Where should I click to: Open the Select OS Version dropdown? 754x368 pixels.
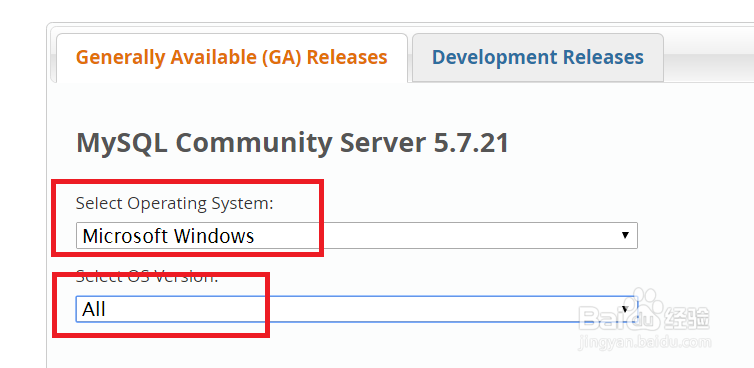pyautogui.click(x=357, y=309)
